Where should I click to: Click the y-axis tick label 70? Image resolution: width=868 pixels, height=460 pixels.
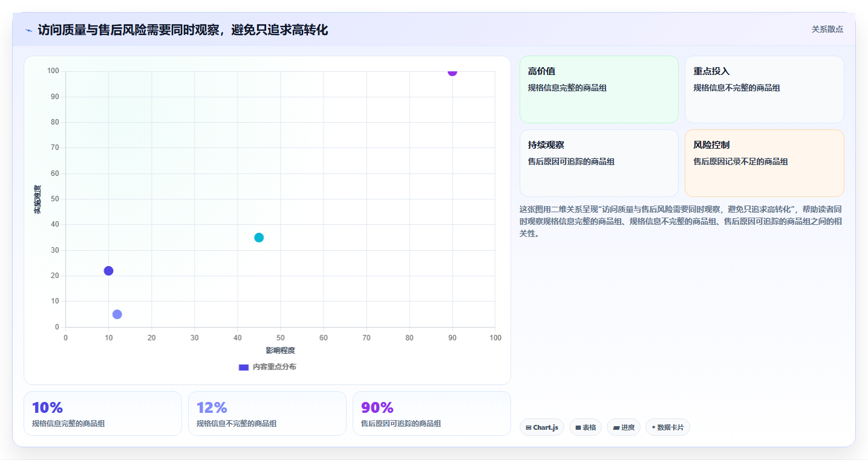[55, 147]
